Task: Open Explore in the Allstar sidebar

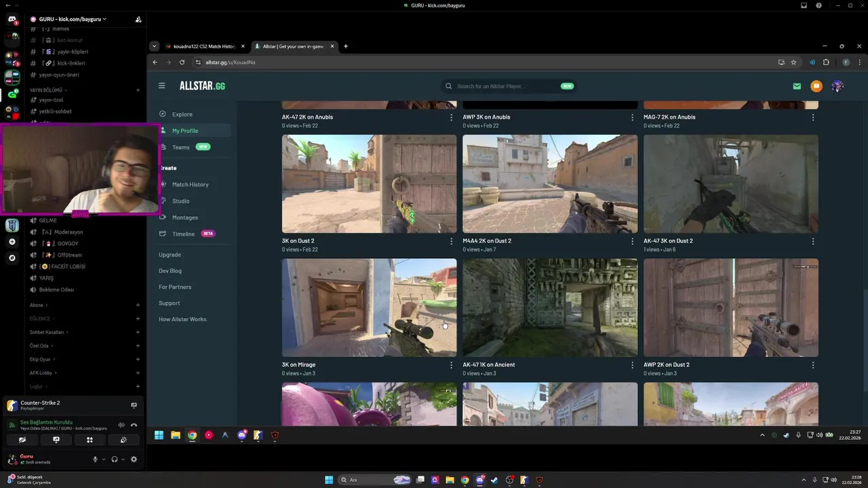Action: (x=182, y=114)
